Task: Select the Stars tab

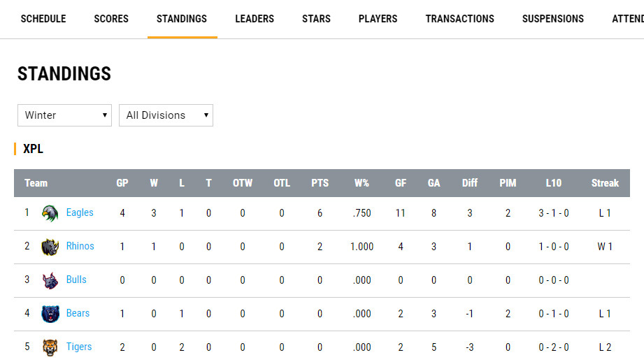Action: (316, 19)
